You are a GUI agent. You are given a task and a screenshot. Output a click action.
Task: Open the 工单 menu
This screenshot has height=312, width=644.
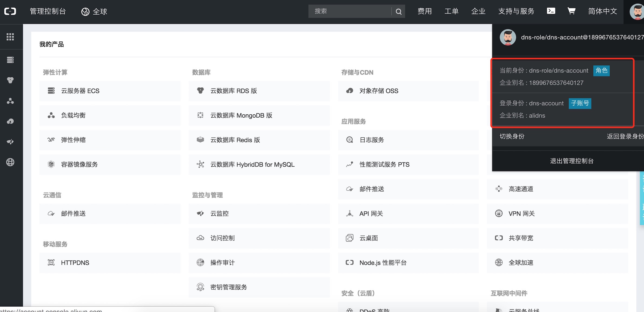(451, 11)
